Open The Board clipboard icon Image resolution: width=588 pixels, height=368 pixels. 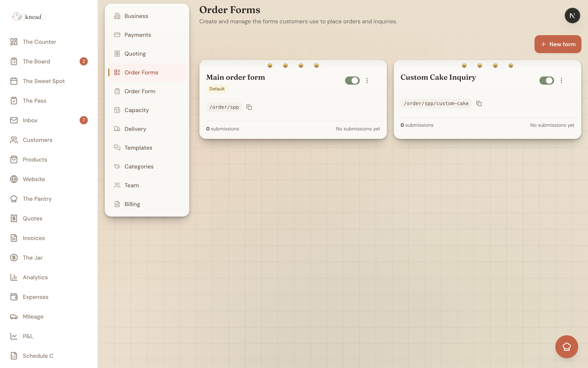click(14, 61)
